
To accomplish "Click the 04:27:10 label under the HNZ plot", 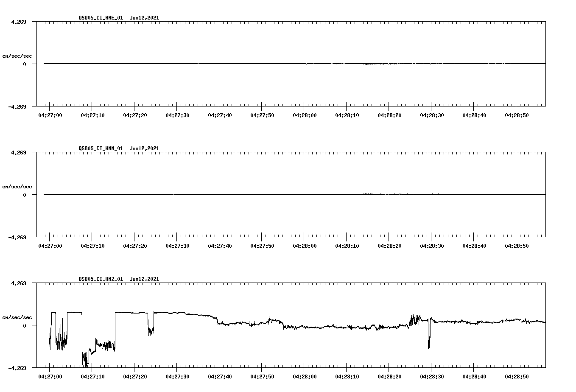I will click(x=92, y=377).
